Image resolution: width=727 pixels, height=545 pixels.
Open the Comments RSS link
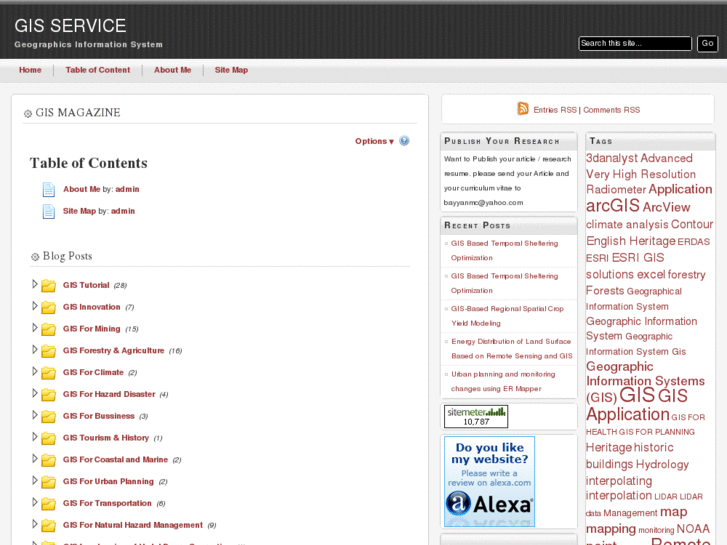point(612,110)
